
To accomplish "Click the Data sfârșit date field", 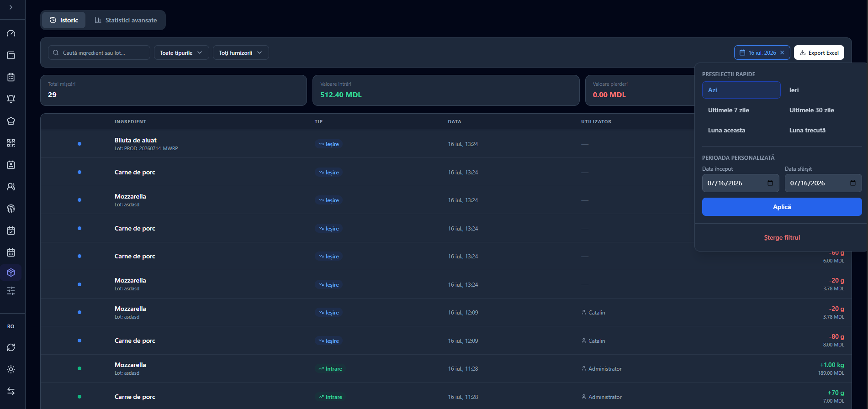I will (x=823, y=183).
